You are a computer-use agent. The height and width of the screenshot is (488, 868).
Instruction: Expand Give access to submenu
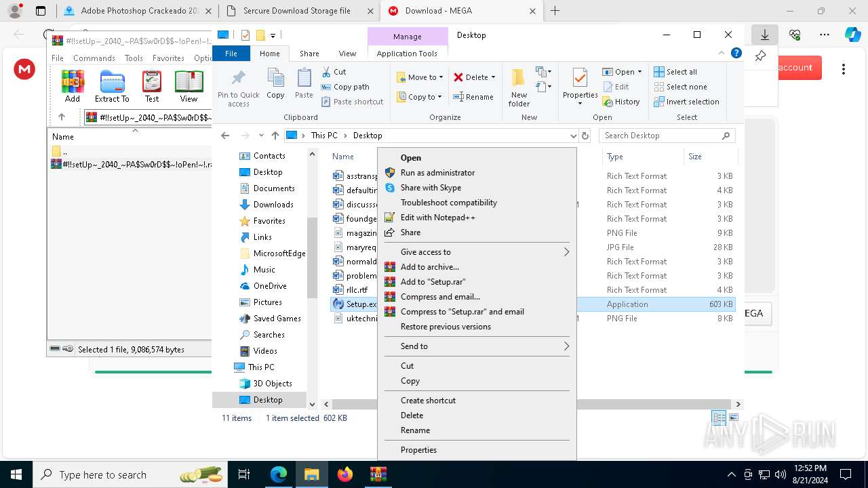click(477, 252)
